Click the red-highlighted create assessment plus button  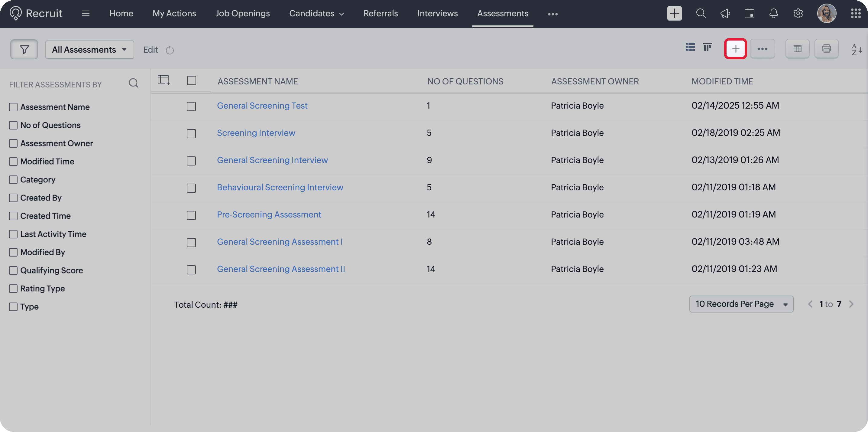736,49
